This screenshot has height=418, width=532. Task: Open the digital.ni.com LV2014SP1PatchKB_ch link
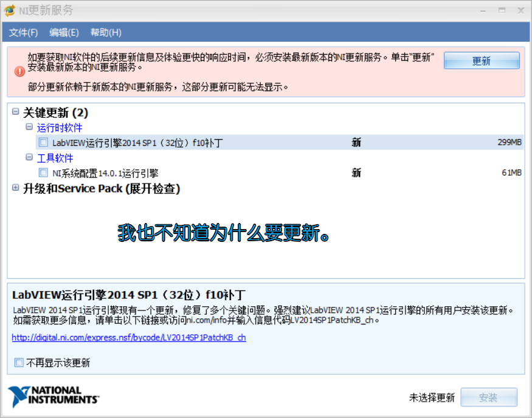click(129, 338)
